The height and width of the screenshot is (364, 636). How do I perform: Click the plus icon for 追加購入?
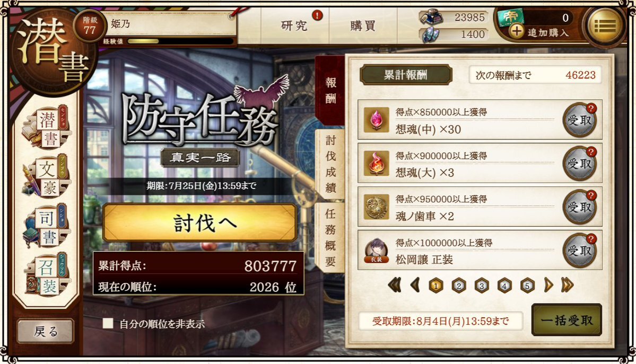(516, 31)
